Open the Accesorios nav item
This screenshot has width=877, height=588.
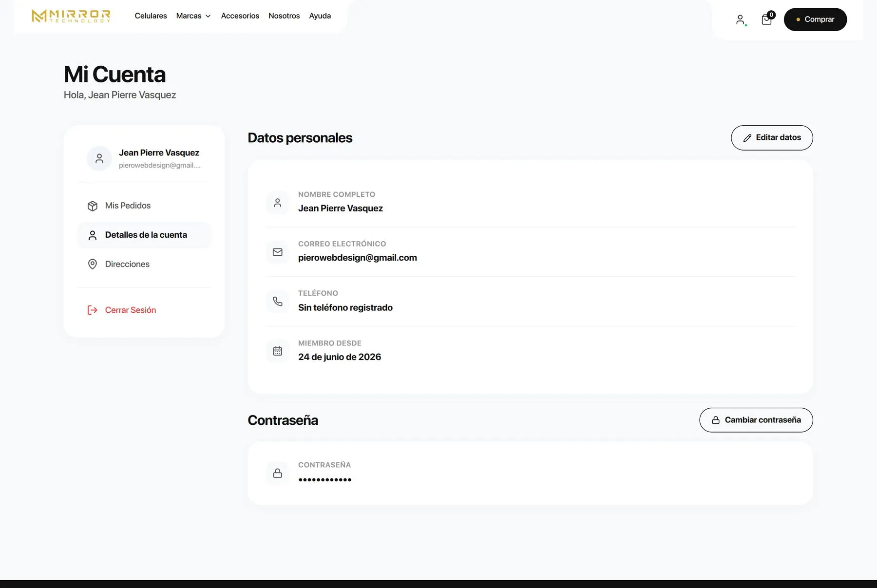240,16
